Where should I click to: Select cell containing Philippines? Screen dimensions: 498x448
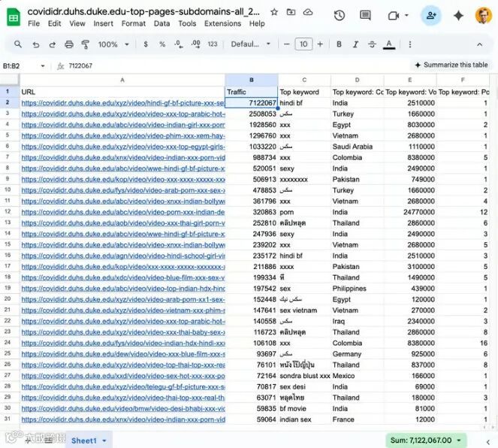coord(357,289)
